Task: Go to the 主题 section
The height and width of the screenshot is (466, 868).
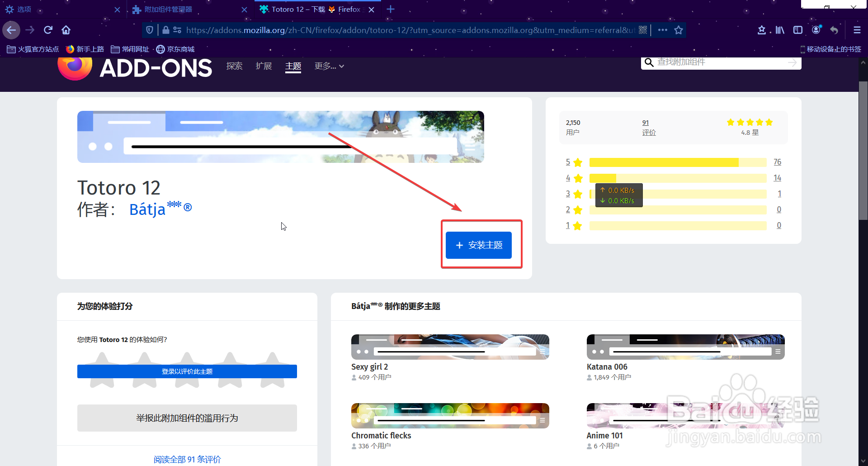Action: 293,66
